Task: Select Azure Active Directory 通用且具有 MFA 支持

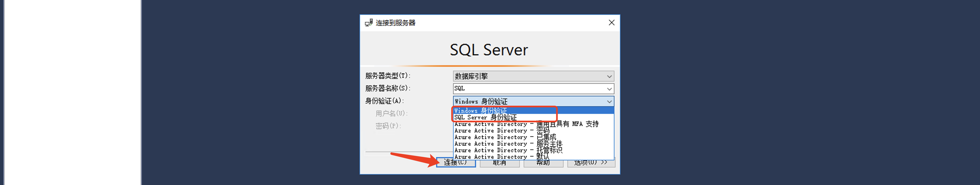Action: (526, 124)
